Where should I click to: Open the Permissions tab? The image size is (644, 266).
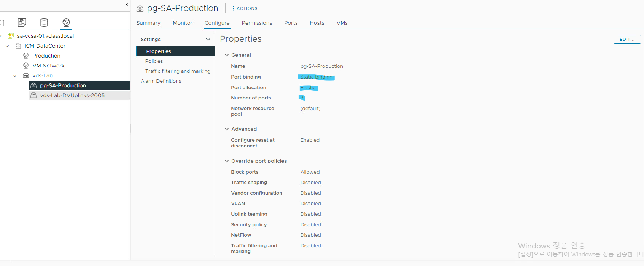(x=257, y=23)
